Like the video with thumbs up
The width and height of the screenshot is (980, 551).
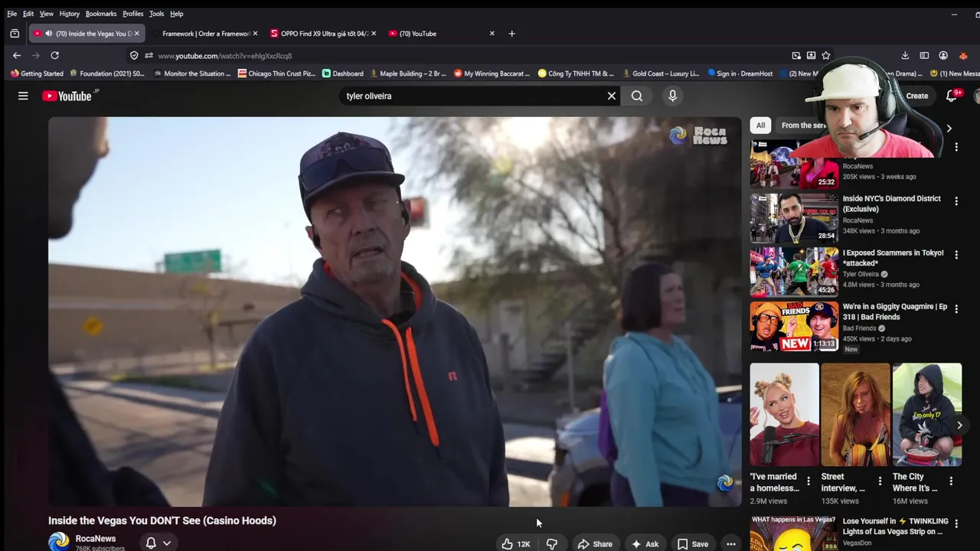pos(516,544)
